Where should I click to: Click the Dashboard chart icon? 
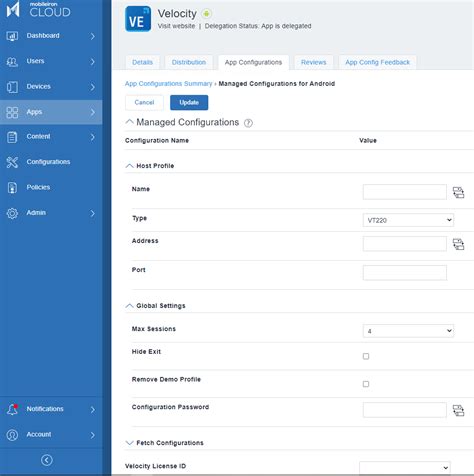coord(12,36)
